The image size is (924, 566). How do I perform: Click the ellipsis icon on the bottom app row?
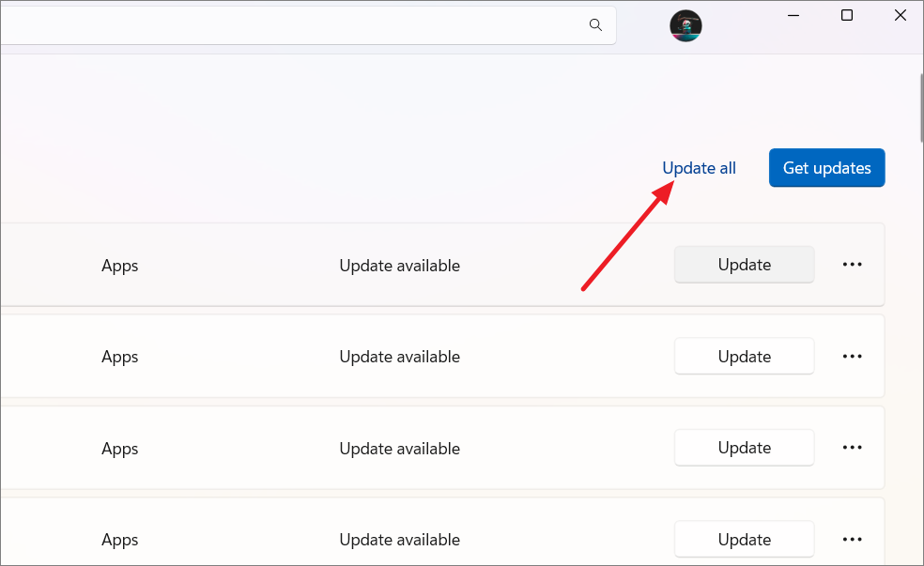tap(852, 539)
